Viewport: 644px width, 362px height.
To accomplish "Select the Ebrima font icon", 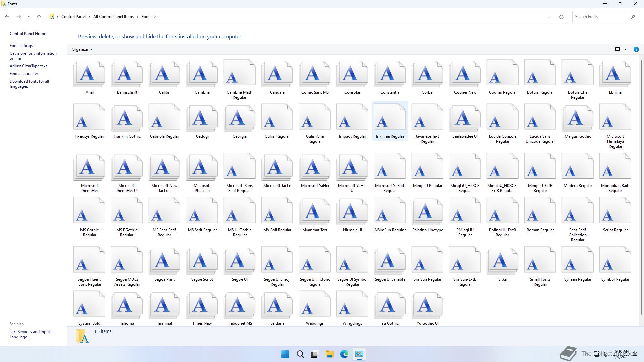I will pos(615,73).
